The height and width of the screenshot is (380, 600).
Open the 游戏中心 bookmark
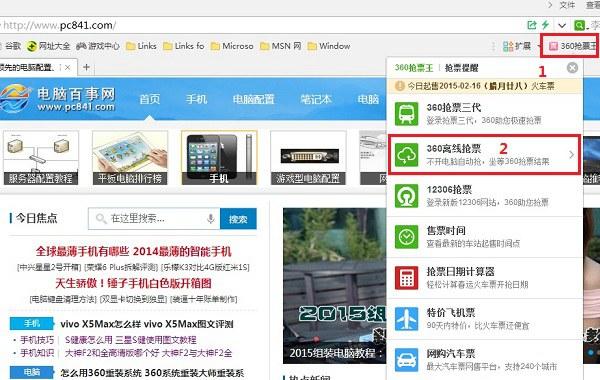click(98, 46)
